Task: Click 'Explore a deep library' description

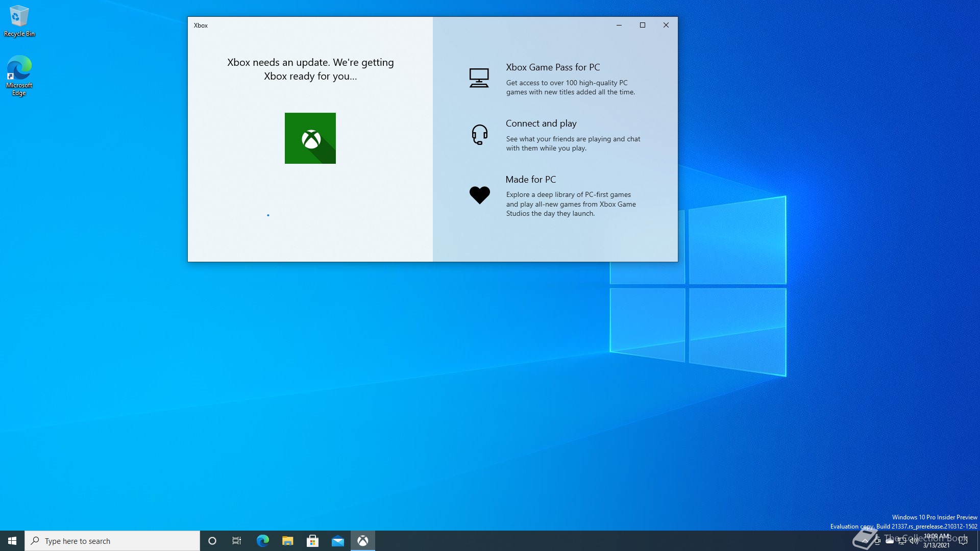Action: pyautogui.click(x=571, y=204)
